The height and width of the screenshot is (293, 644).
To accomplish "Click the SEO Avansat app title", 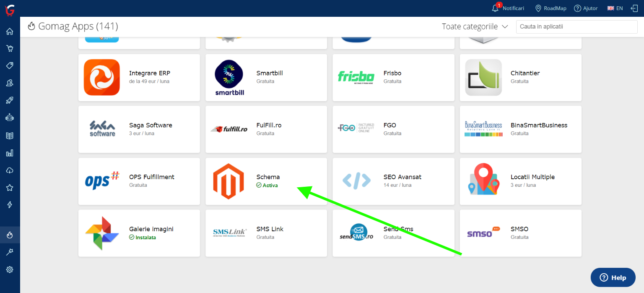I will tap(402, 177).
